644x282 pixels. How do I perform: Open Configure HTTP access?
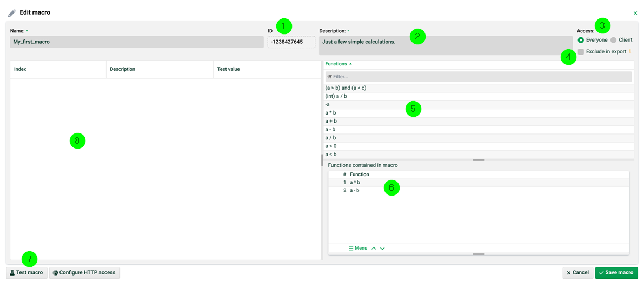click(x=84, y=273)
